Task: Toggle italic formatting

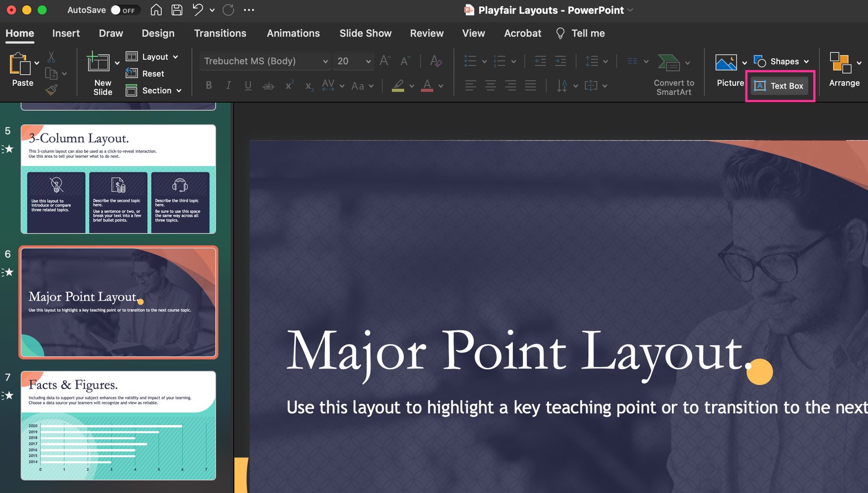Action: (228, 85)
